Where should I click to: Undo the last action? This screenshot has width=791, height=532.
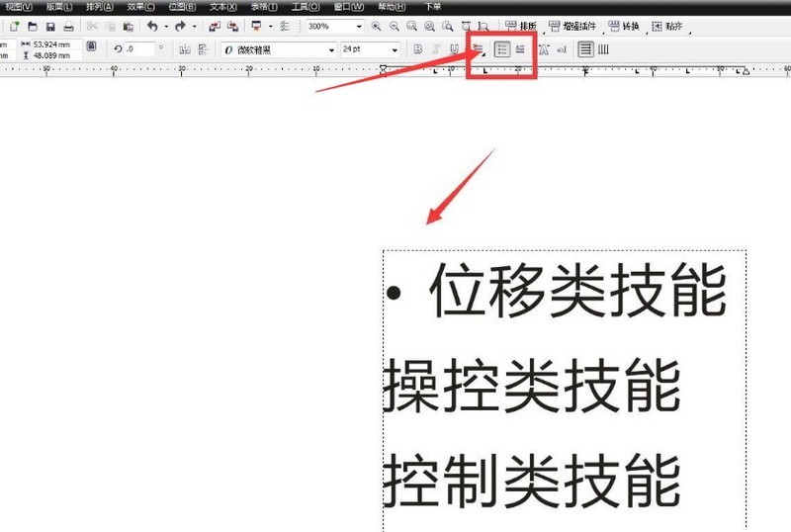[x=152, y=27]
